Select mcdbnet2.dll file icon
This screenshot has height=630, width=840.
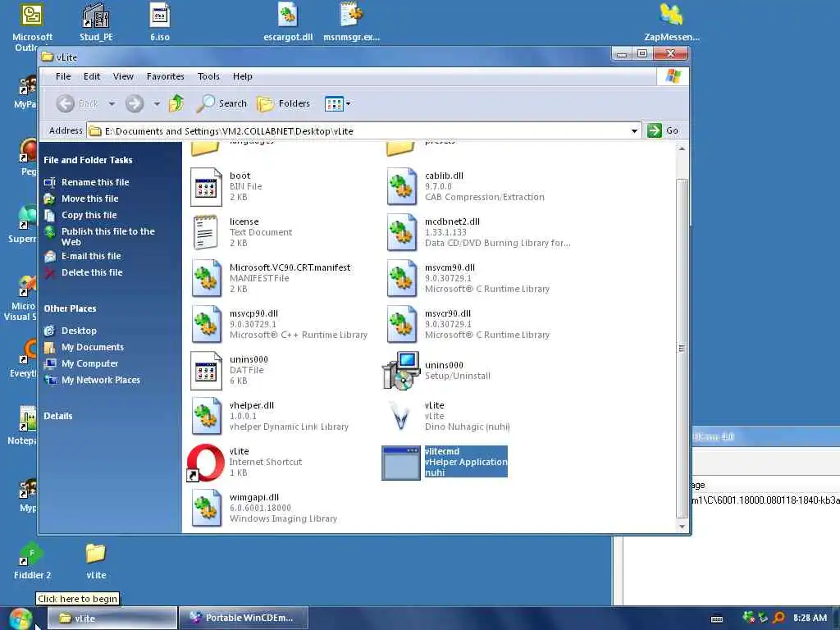(x=402, y=232)
